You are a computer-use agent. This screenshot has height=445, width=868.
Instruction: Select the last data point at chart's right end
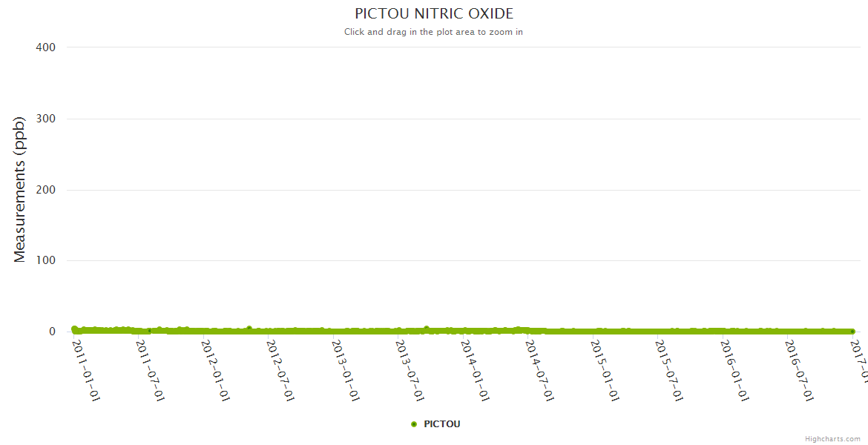pos(852,332)
